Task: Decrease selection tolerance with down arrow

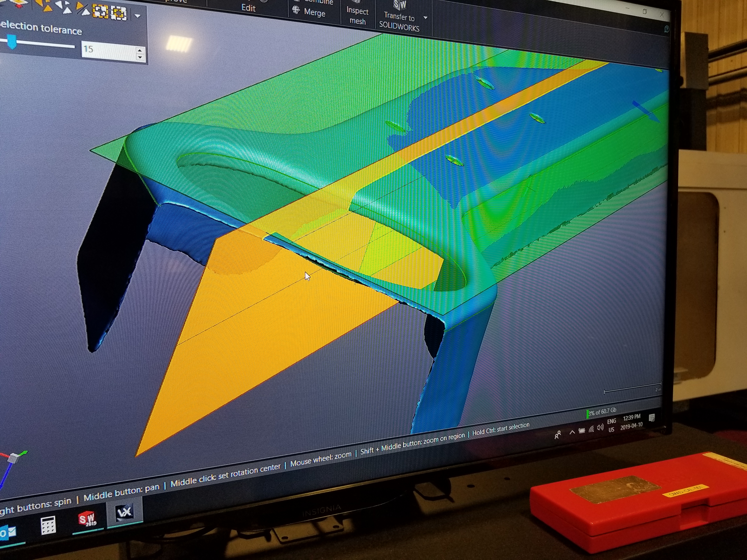Action: click(140, 57)
